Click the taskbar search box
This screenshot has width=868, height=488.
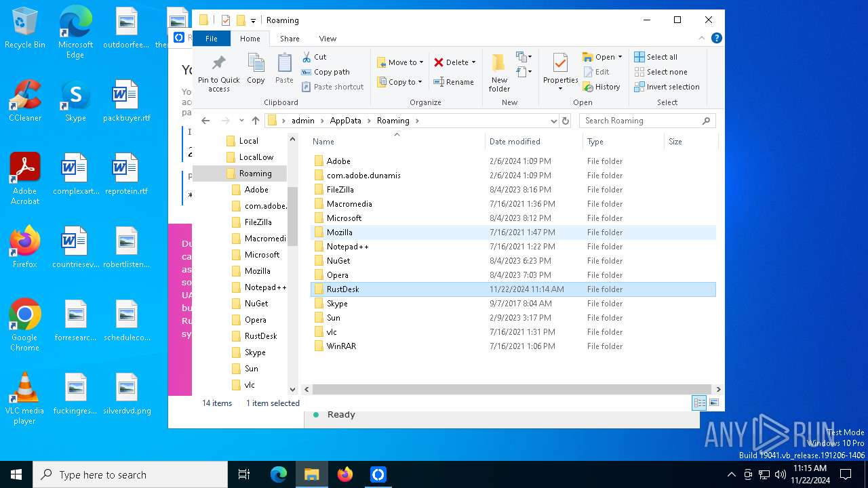coord(130,474)
